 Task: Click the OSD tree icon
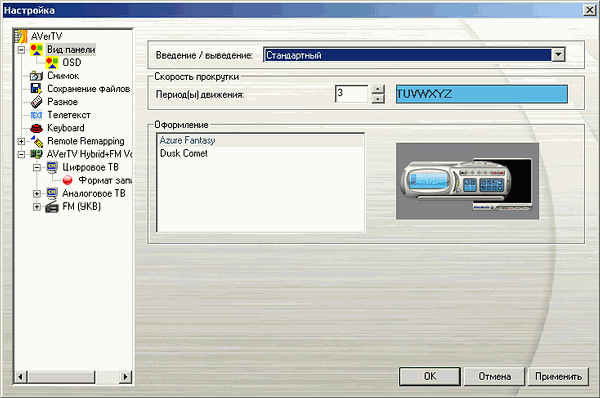pos(52,63)
